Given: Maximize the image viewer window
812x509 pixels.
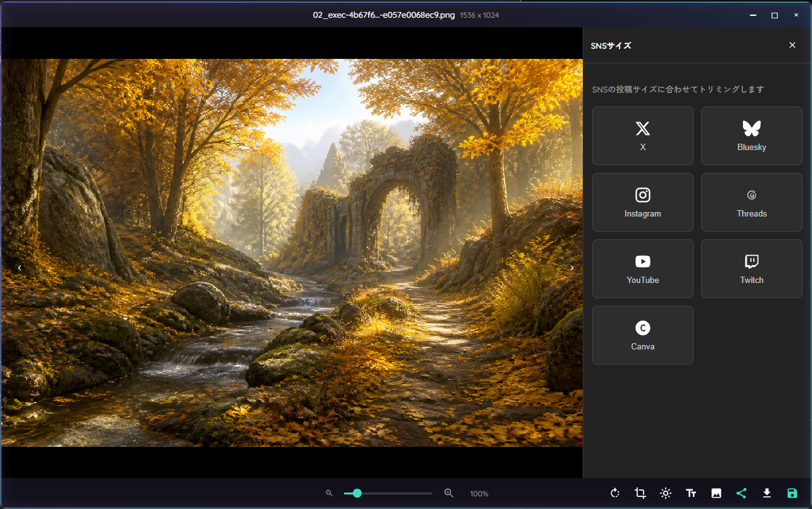Looking at the screenshot, I should pos(775,15).
